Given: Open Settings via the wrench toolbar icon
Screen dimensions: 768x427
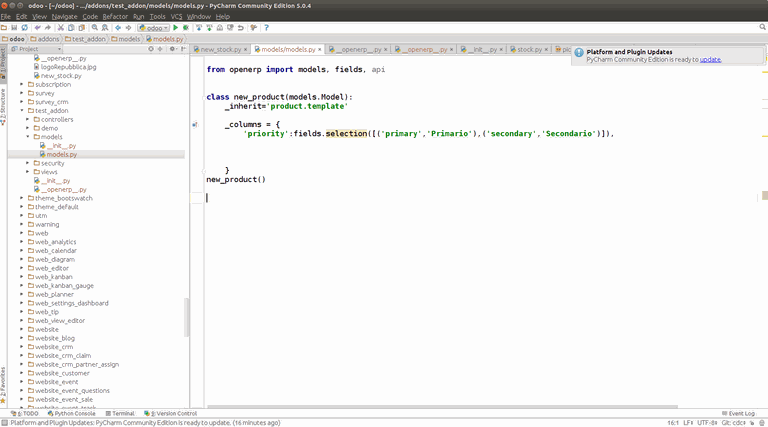Looking at the screenshot, I should pyautogui.click(x=253, y=28).
